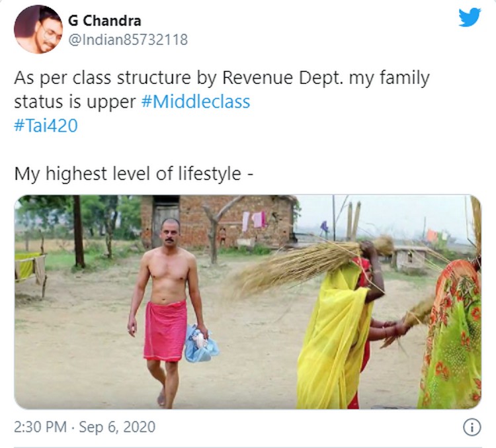The image size is (496, 448).
Task: Open the #Tai420 hashtag
Action: coord(46,125)
